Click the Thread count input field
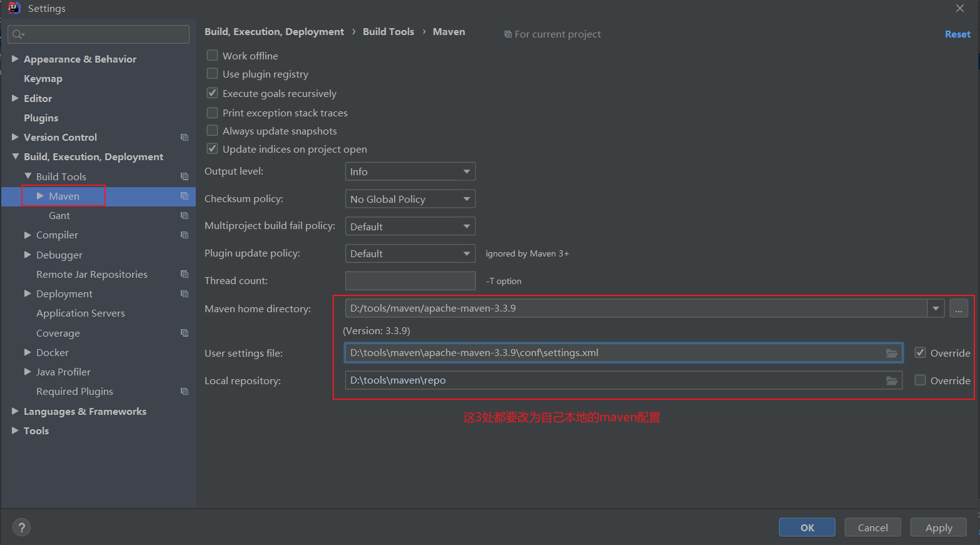980x545 pixels. [x=410, y=281]
